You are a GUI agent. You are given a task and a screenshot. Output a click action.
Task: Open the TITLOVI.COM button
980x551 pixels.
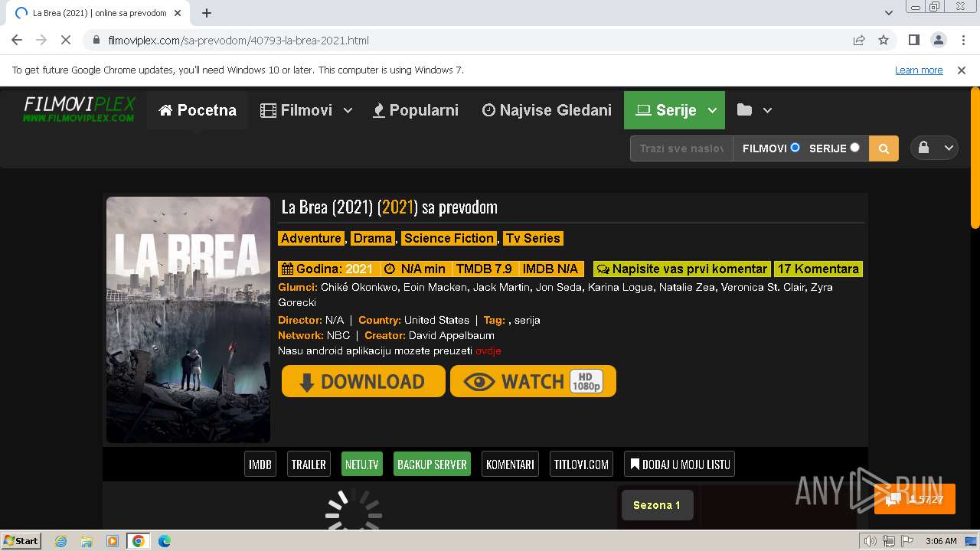(581, 464)
